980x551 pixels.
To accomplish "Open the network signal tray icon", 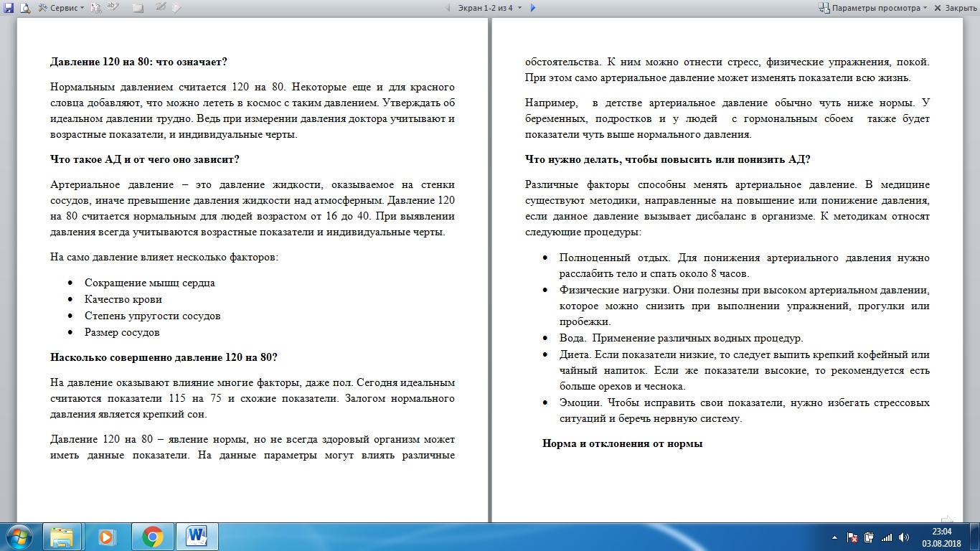I will [x=887, y=537].
